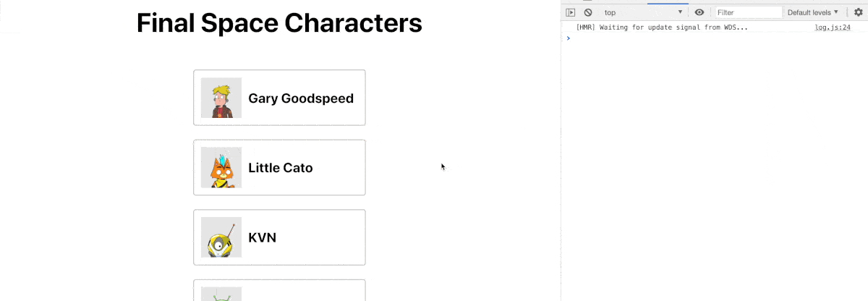
Task: Clear the console messages
Action: click(588, 12)
